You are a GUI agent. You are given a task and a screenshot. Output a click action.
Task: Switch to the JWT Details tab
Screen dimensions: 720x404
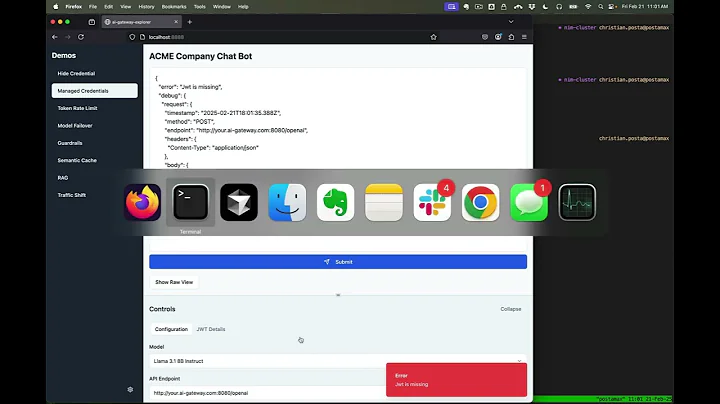pyautogui.click(x=211, y=329)
